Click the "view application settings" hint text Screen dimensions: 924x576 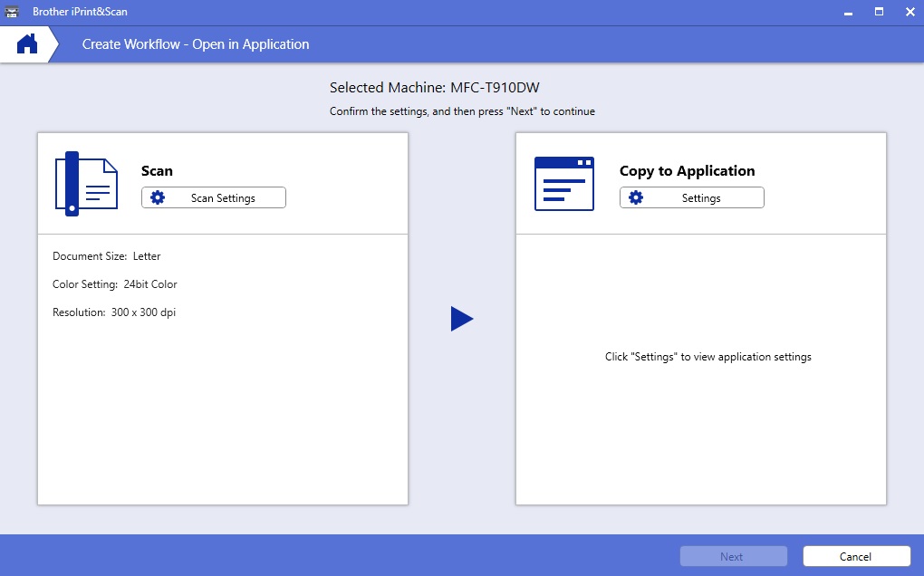pos(707,357)
